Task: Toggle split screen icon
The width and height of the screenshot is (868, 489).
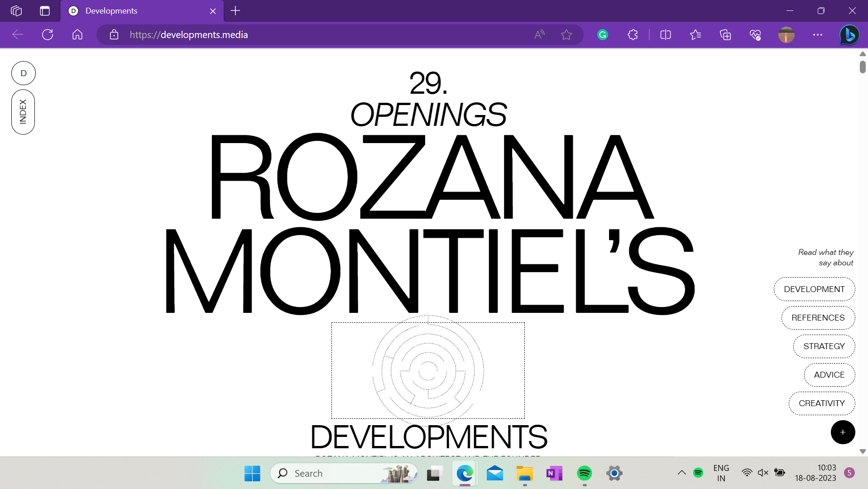Action: (x=665, y=35)
